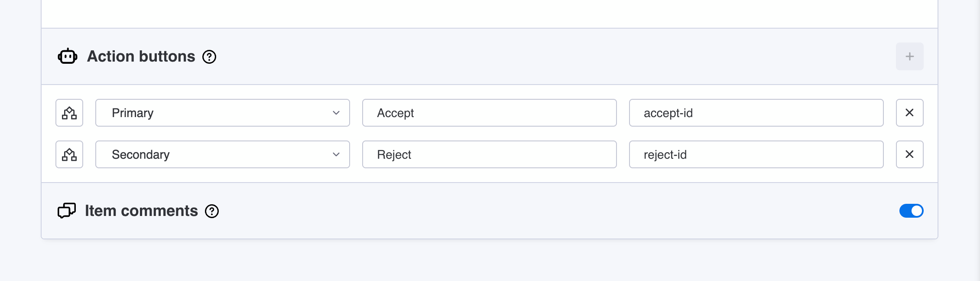Image resolution: width=980 pixels, height=281 pixels.
Task: Open help tooltip for Item comments
Action: click(x=212, y=211)
